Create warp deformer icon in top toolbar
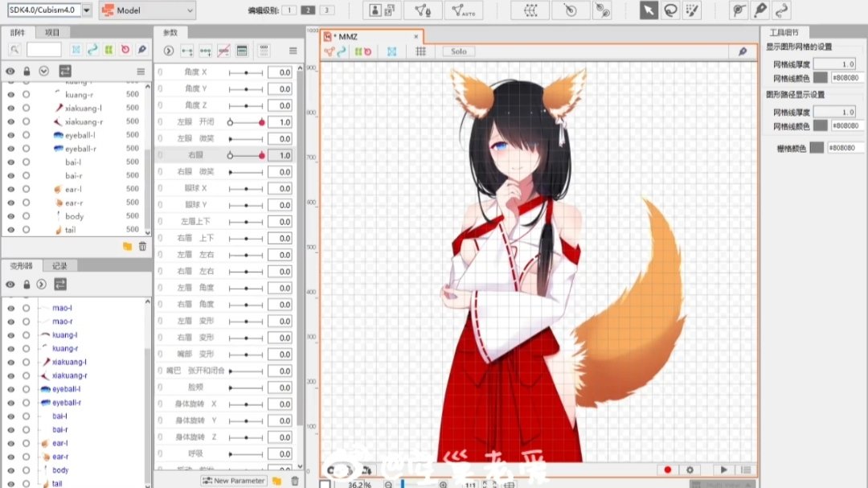The height and width of the screenshot is (488, 868). pyautogui.click(x=530, y=10)
